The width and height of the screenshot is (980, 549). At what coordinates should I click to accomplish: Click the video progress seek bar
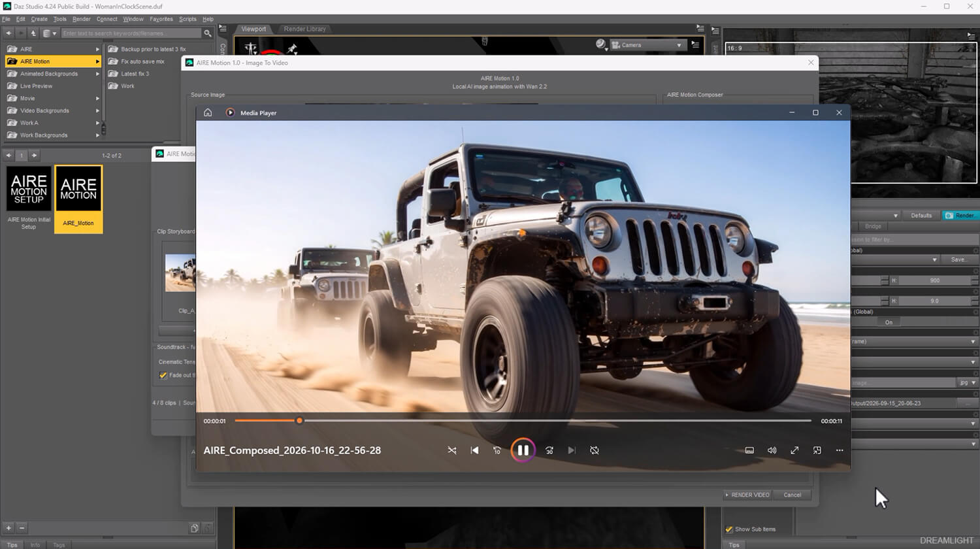pos(523,421)
